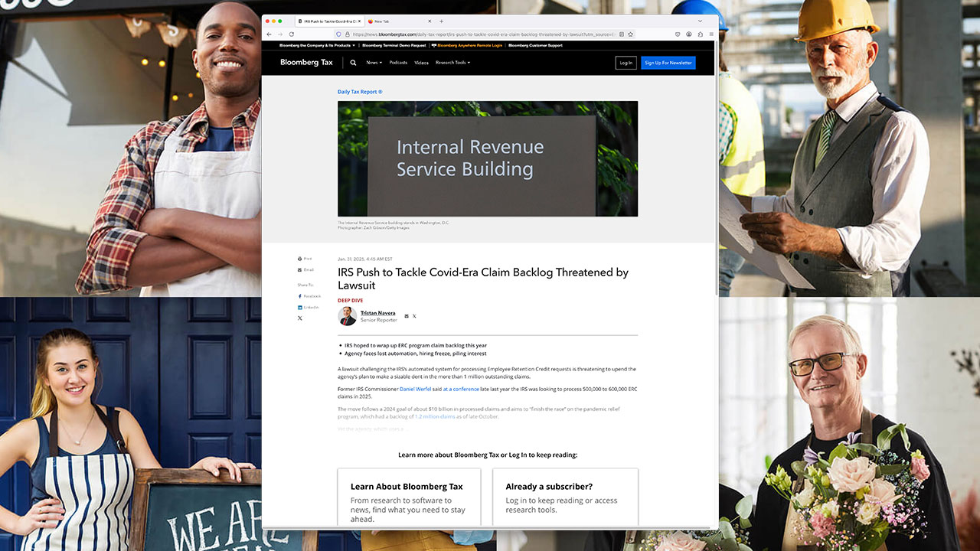980x551 pixels.
Task: Share article to LinkedIn
Action: click(308, 307)
